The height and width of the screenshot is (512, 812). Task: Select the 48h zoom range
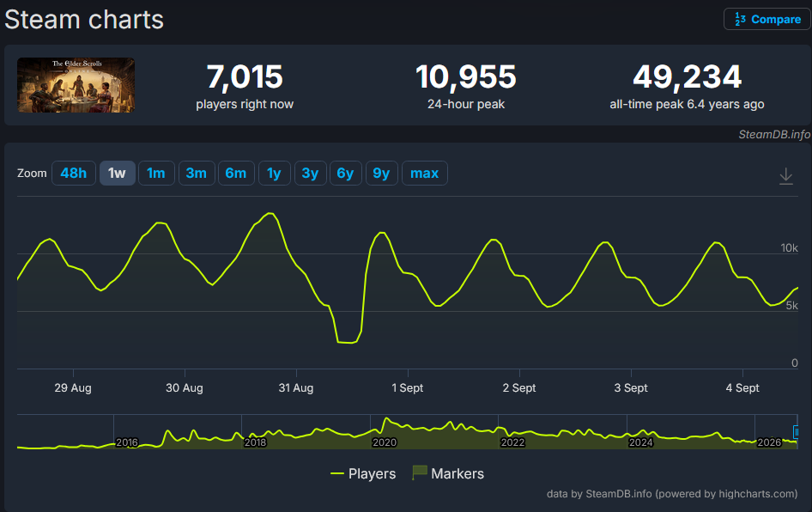click(74, 173)
